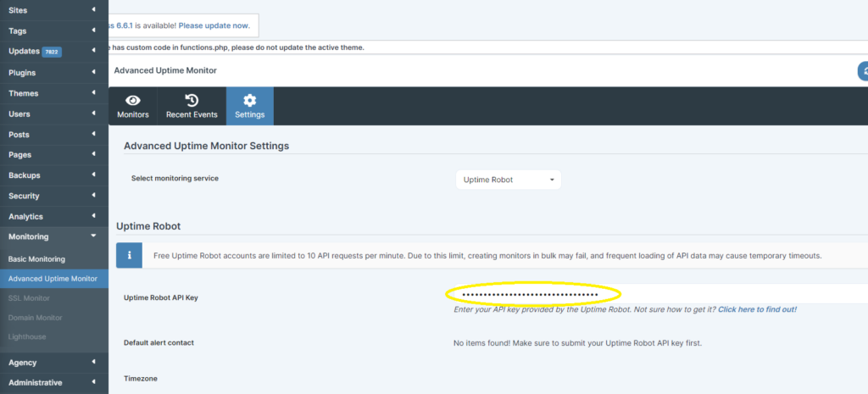Open the Monitors tab eye icon
868x394 pixels.
tap(132, 100)
